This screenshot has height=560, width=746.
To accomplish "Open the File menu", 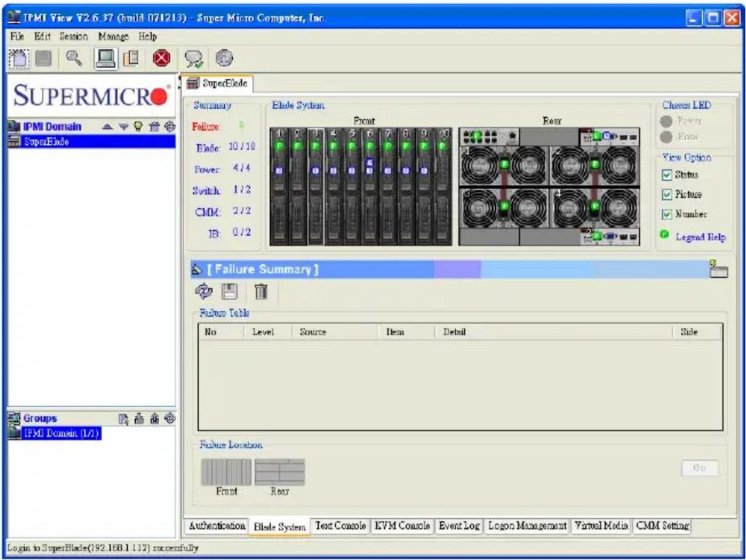I will (x=16, y=36).
